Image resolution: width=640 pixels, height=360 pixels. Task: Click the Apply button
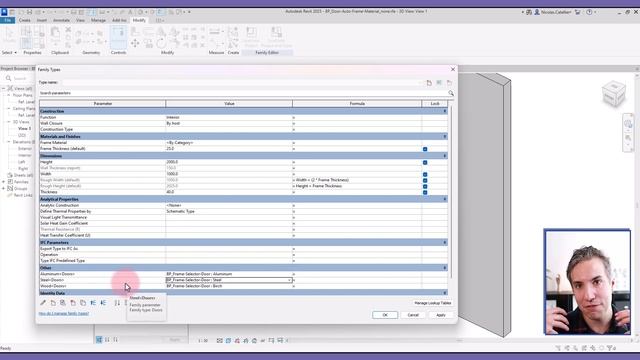(x=441, y=315)
